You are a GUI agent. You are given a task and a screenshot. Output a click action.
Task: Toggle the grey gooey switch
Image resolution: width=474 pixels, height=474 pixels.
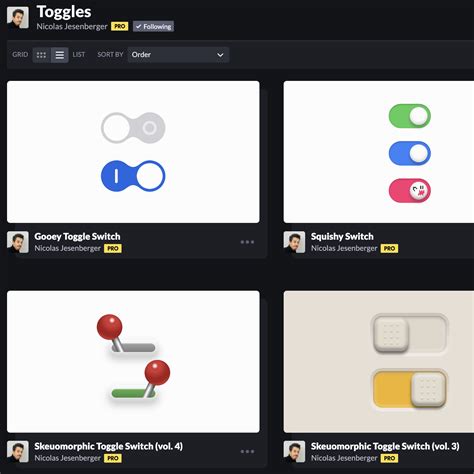pyautogui.click(x=133, y=128)
